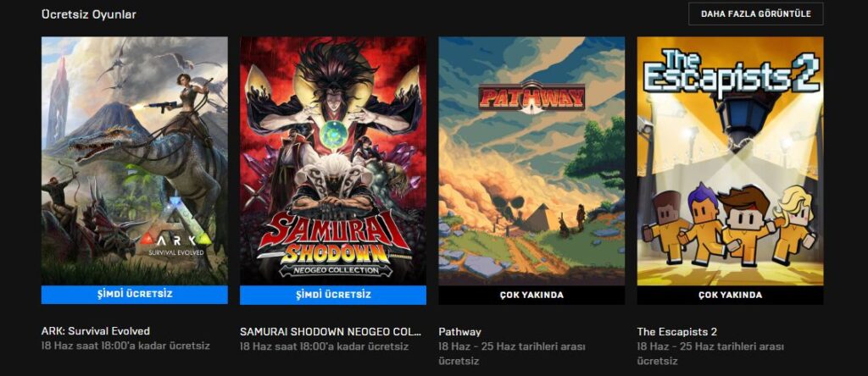Open The Escapists 2 cover art

(730, 160)
